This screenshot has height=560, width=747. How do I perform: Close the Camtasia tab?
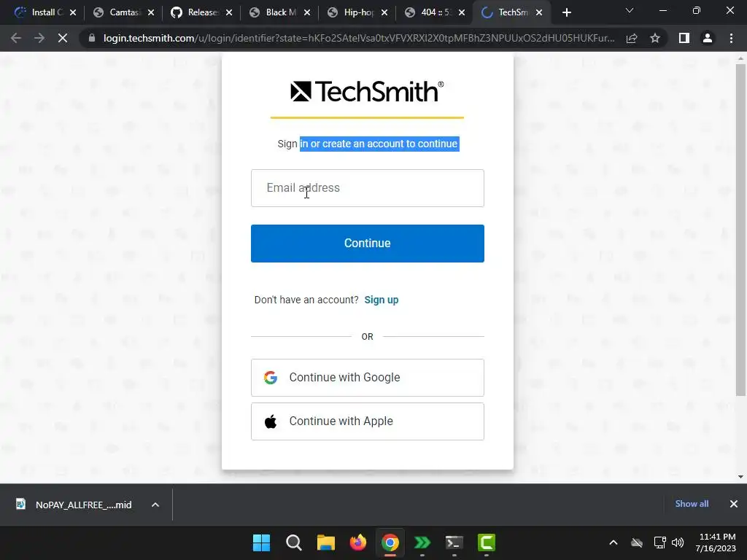click(x=151, y=12)
